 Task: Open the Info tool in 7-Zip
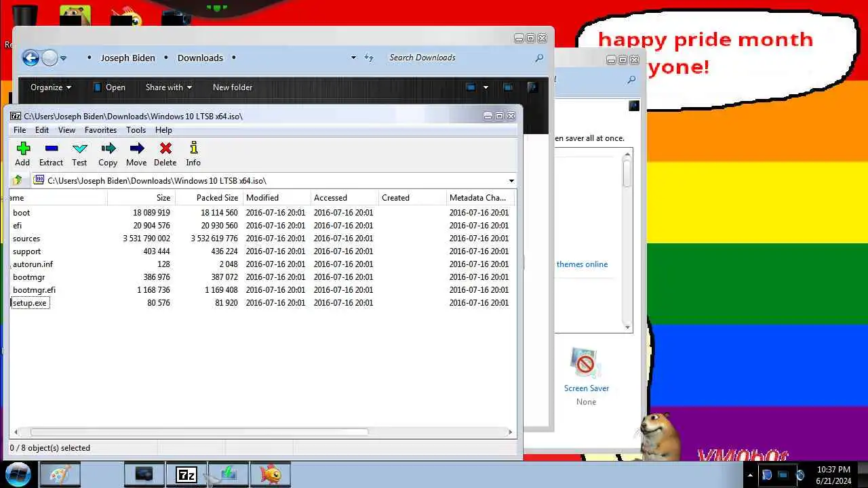(193, 154)
